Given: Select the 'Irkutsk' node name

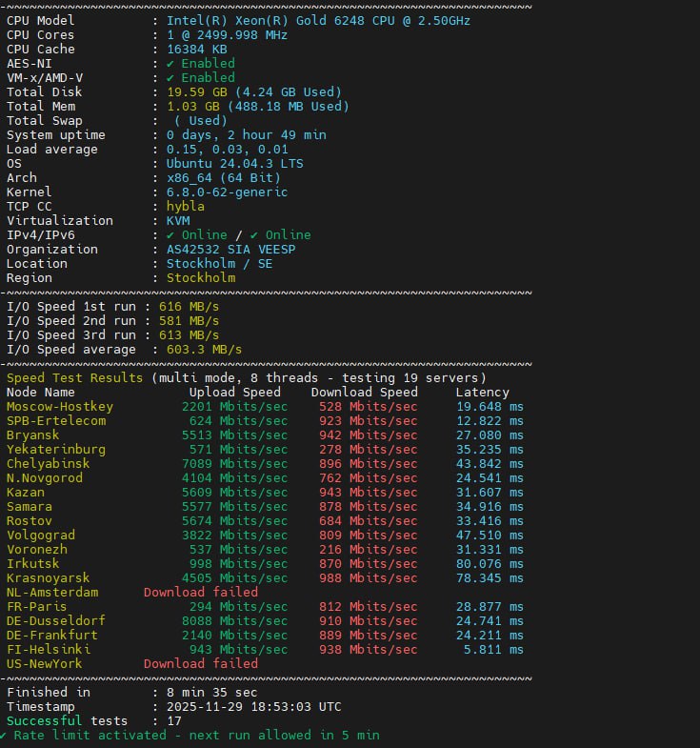Looking at the screenshot, I should tap(33, 564).
